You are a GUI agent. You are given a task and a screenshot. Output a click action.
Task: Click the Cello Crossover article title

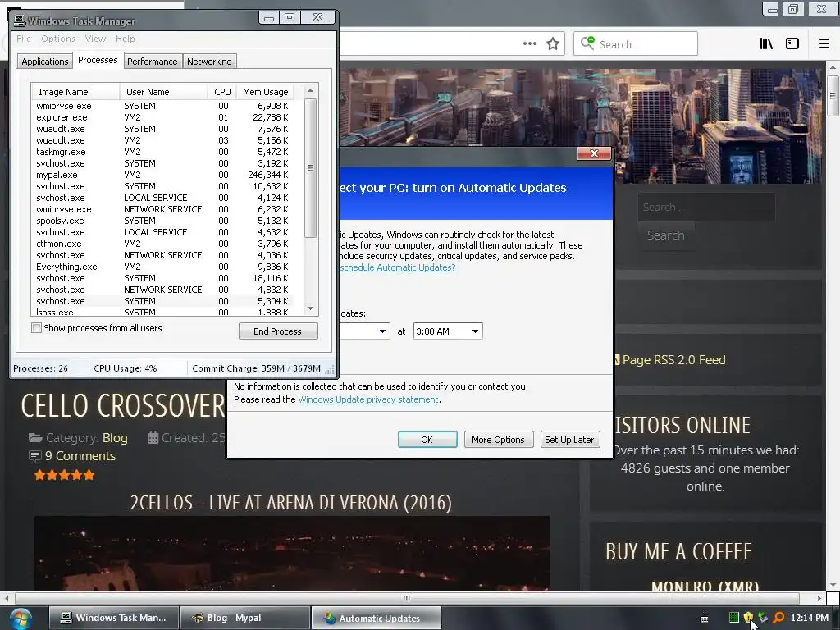pyautogui.click(x=123, y=406)
